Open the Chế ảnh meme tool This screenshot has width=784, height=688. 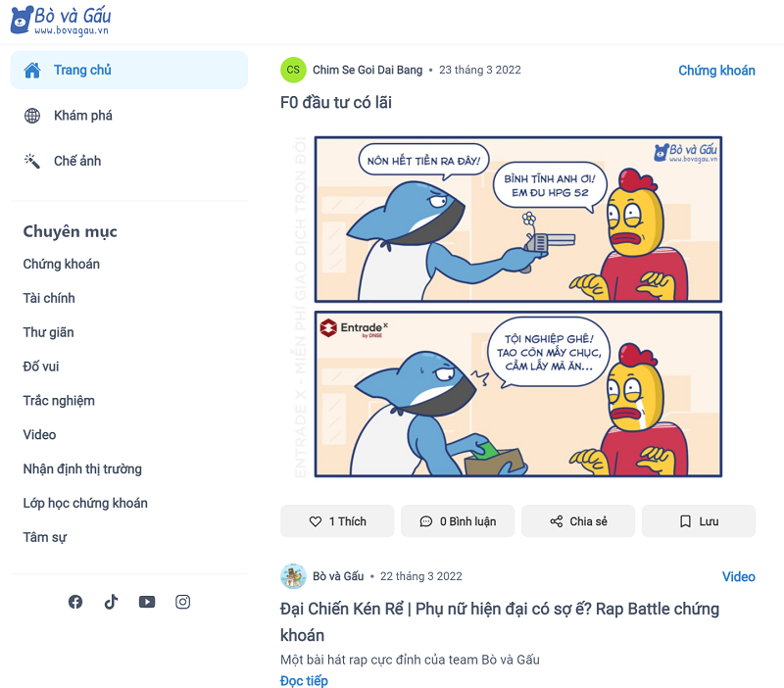(x=129, y=161)
